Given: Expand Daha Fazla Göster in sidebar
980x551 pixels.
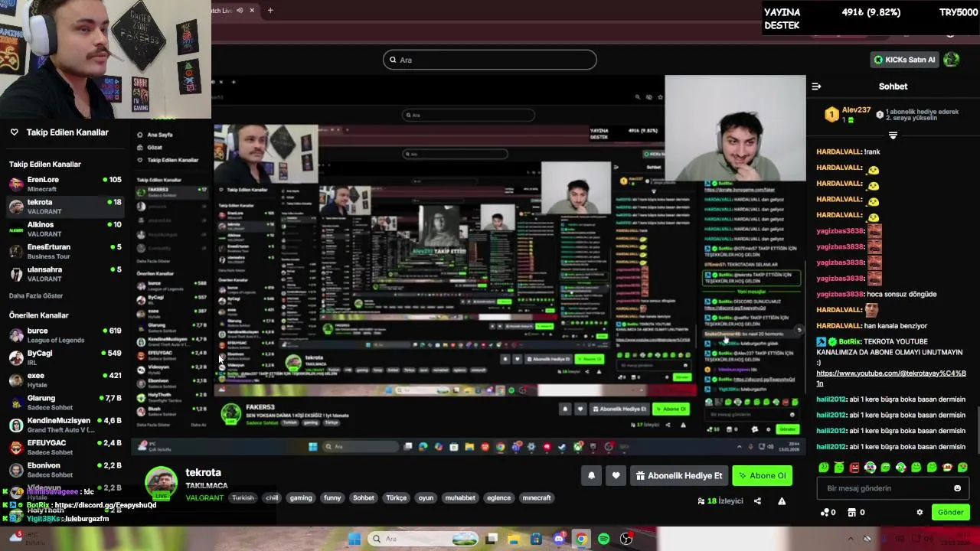Looking at the screenshot, I should click(x=36, y=295).
